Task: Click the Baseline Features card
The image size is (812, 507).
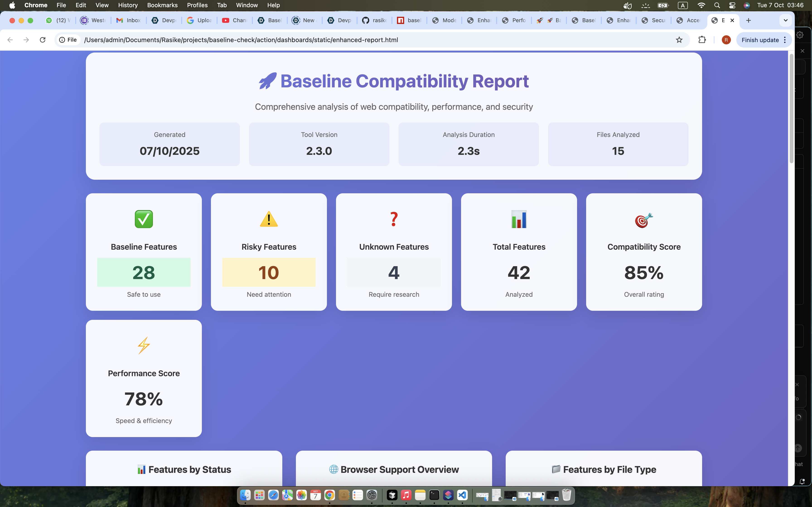Action: pos(144,251)
